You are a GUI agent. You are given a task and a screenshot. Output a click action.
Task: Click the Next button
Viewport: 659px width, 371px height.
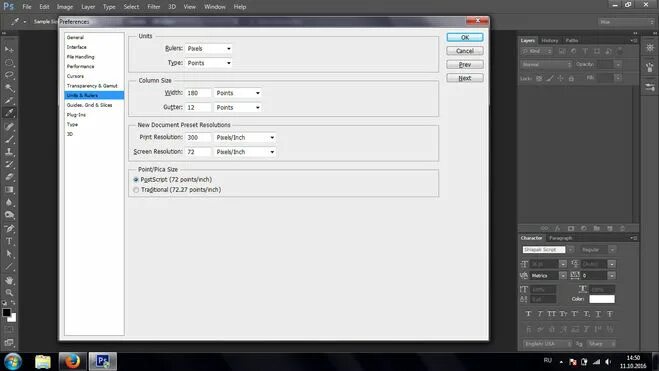click(465, 78)
